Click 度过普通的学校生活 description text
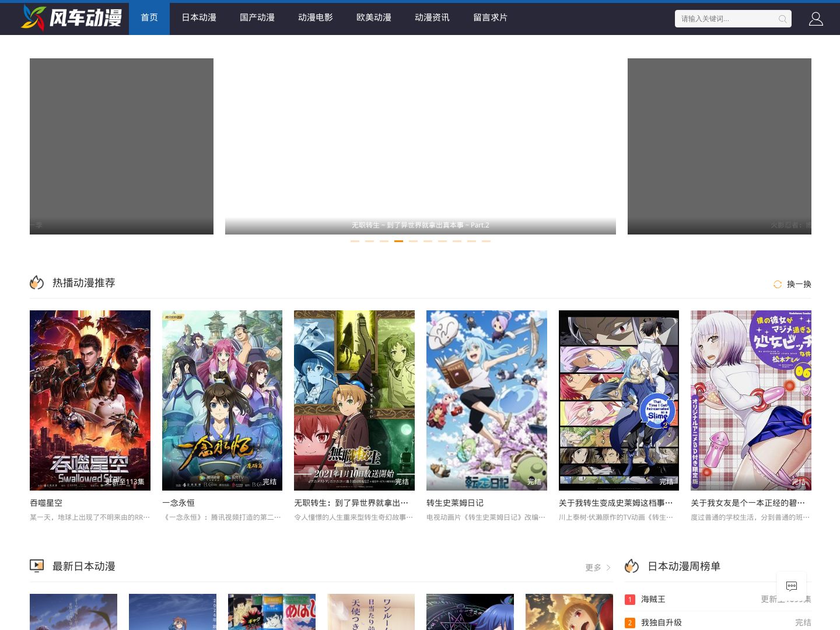840x630 pixels. click(x=751, y=517)
